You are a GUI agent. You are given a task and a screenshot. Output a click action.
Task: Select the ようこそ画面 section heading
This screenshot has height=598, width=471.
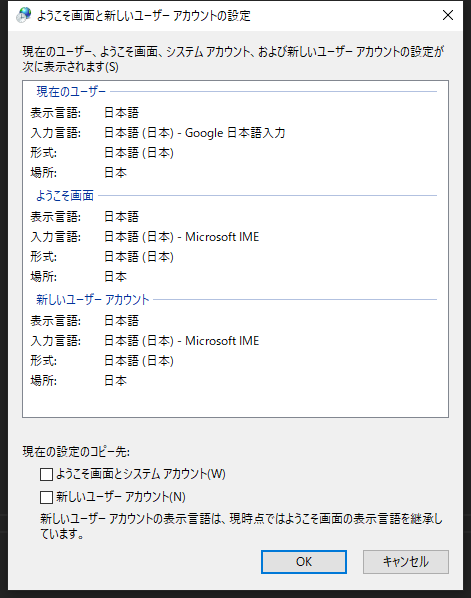(65, 196)
